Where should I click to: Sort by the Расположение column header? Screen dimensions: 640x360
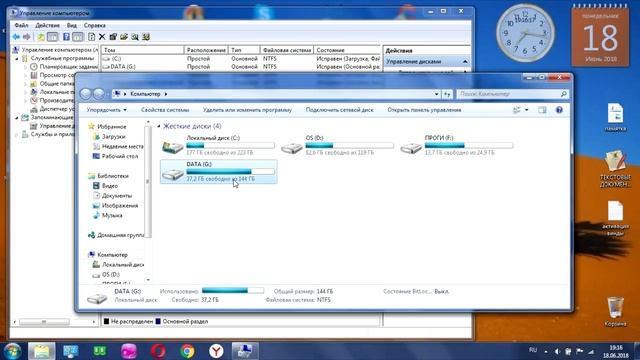point(206,50)
